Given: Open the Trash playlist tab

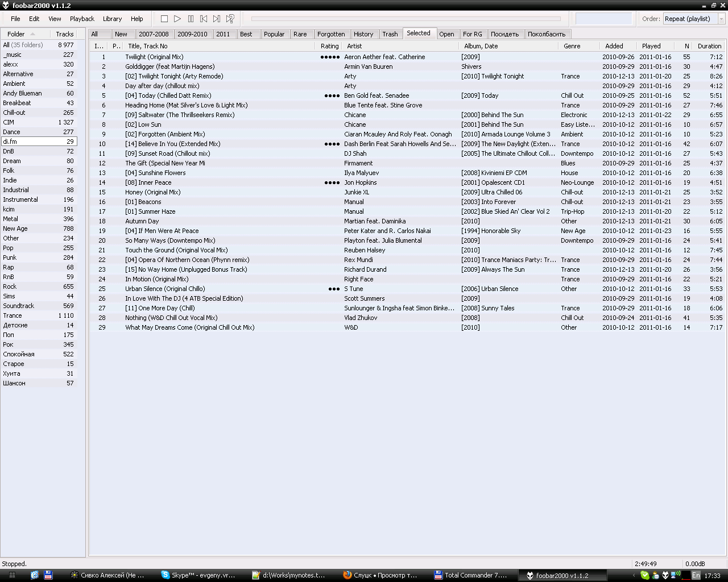Looking at the screenshot, I should click(390, 34).
